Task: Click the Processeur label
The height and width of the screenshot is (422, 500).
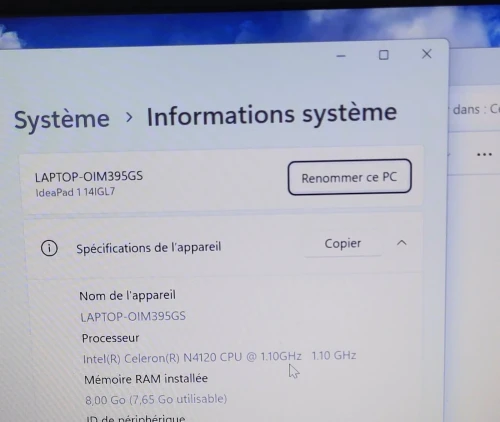Action: tap(110, 338)
